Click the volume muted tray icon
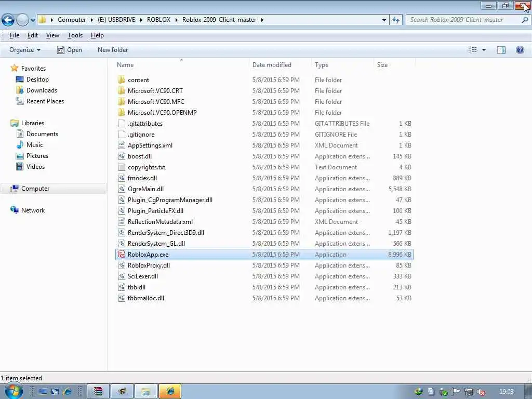Viewport: 532px width, 399px height. coord(481,392)
